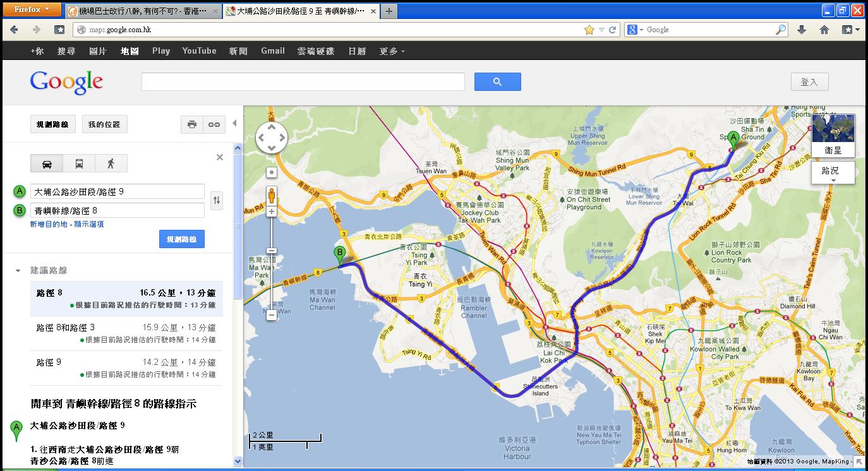Open Play in the Google bar

(x=161, y=51)
